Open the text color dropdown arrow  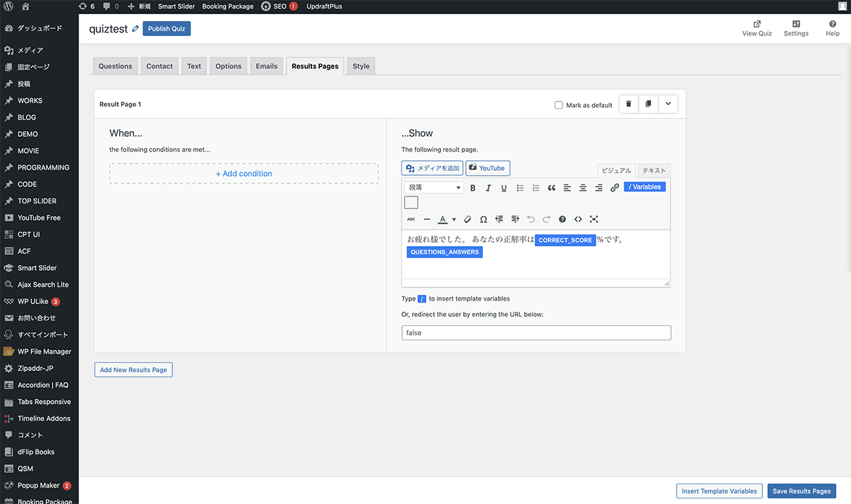tap(454, 220)
